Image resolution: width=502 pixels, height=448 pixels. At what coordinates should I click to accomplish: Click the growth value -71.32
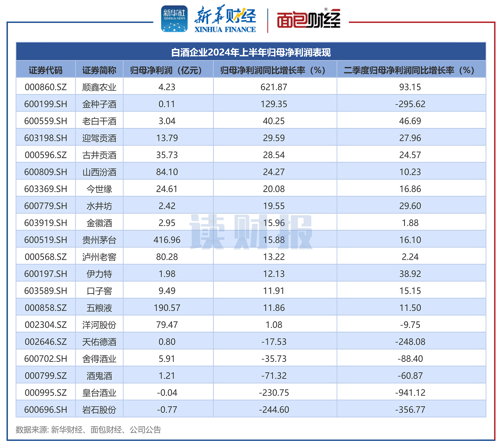[274, 376]
